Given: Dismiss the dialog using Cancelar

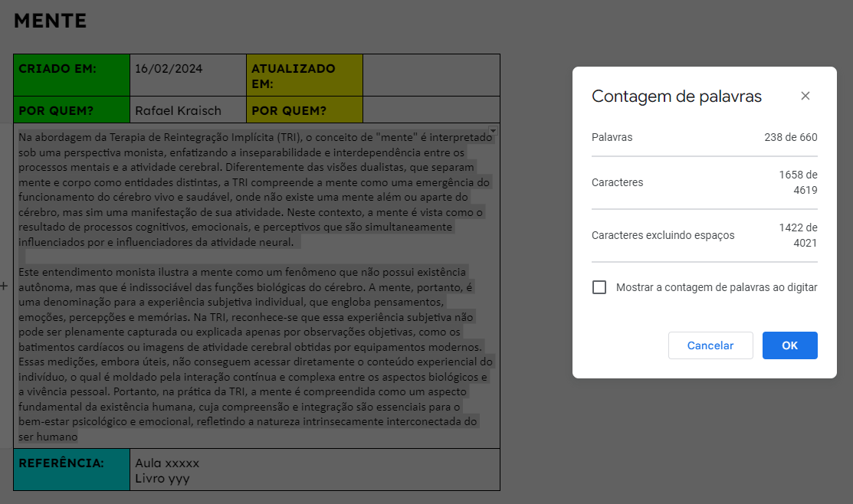Looking at the screenshot, I should click(x=710, y=345).
